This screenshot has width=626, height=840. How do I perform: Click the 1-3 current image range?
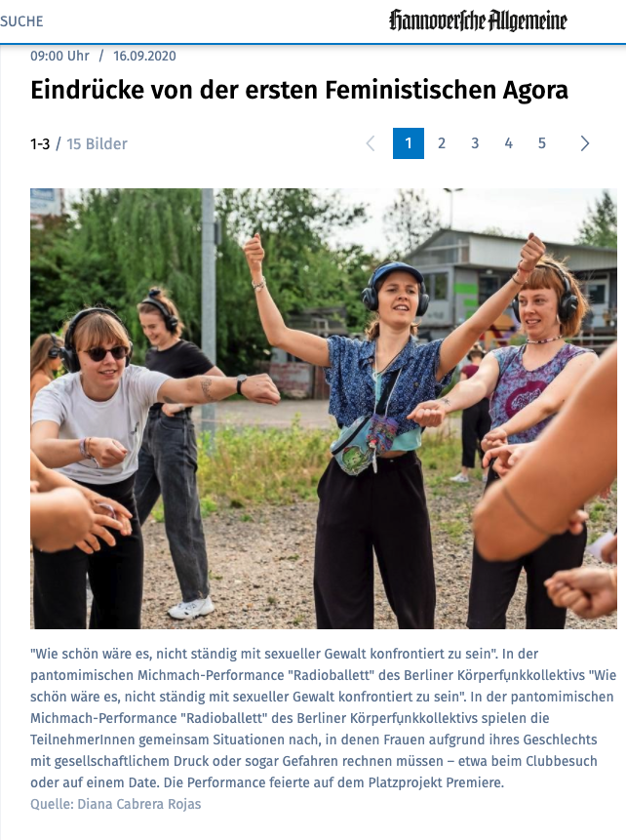pos(40,143)
